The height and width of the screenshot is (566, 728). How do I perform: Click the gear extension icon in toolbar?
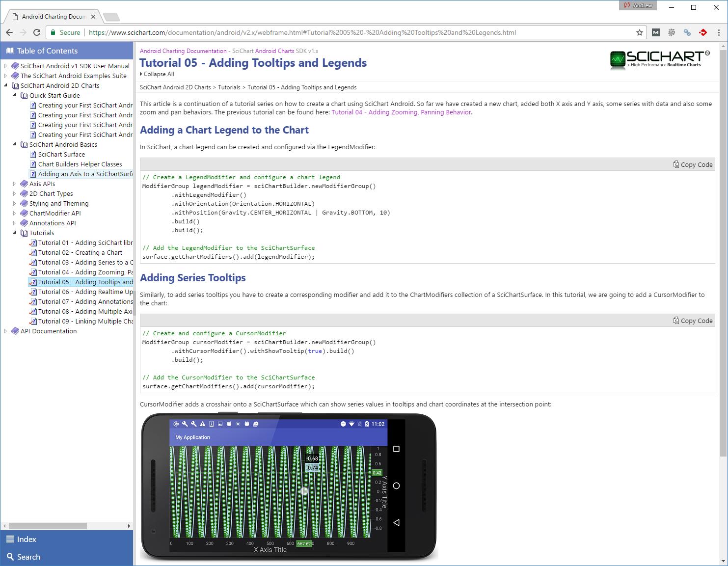(x=672, y=32)
